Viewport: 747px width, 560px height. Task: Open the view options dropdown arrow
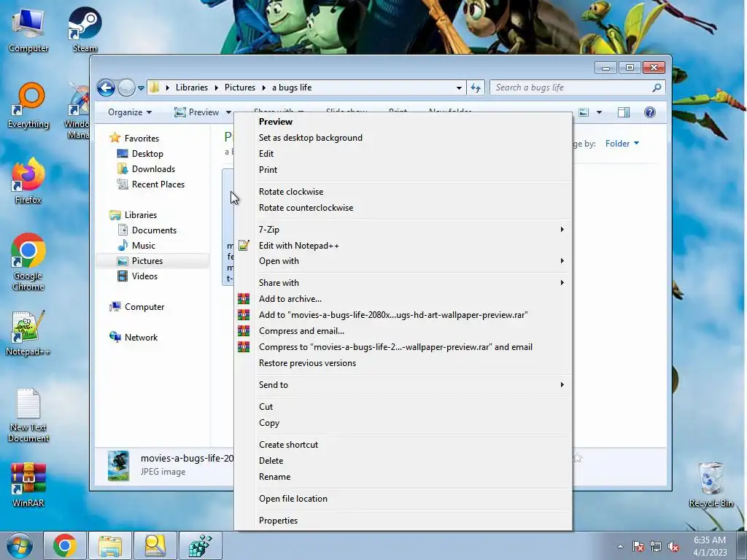click(x=599, y=112)
